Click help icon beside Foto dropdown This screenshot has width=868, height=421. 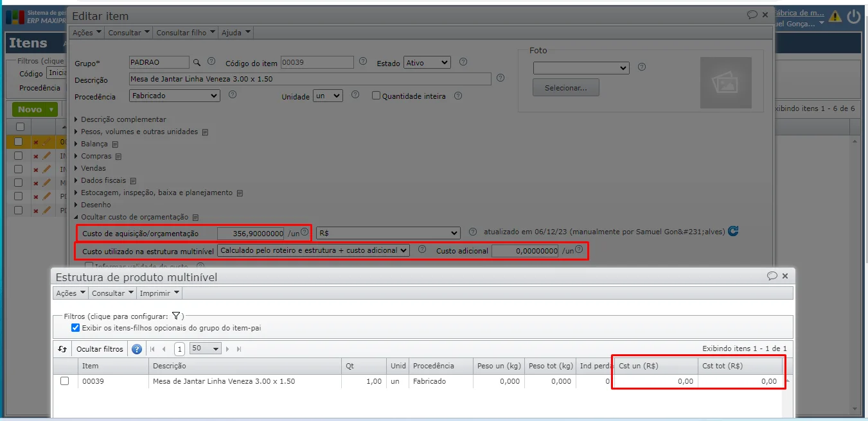(x=641, y=67)
